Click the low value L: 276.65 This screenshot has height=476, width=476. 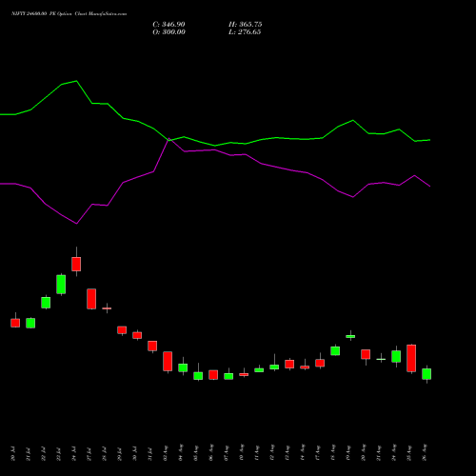(x=245, y=32)
